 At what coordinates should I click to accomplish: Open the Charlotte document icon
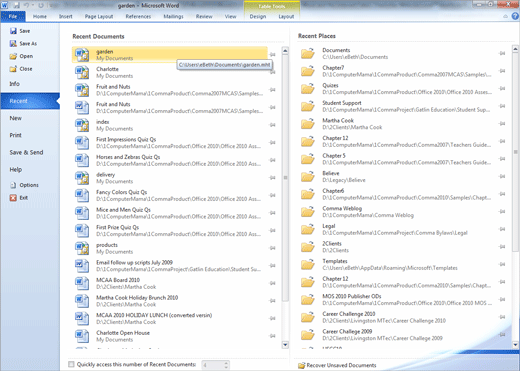point(82,72)
